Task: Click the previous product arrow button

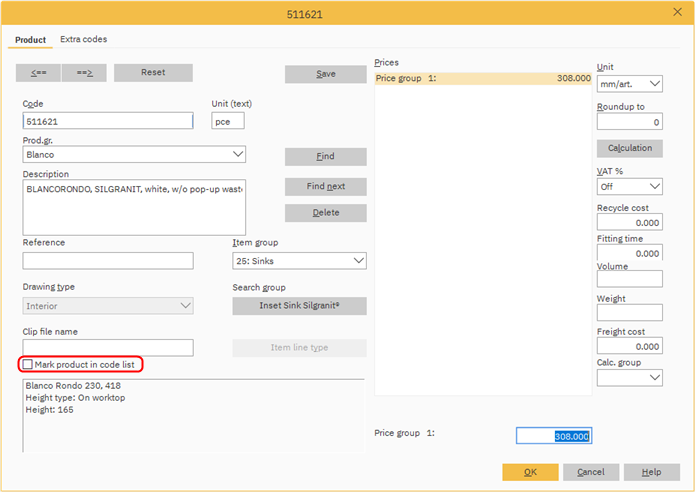Action: click(x=39, y=73)
